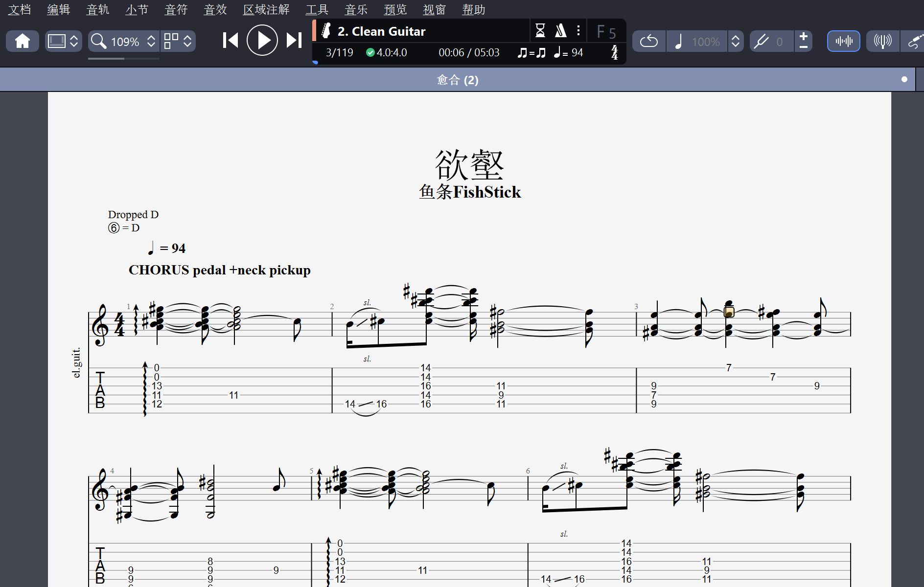The image size is (924, 587).
Task: Start playback with the play button
Action: click(x=262, y=40)
